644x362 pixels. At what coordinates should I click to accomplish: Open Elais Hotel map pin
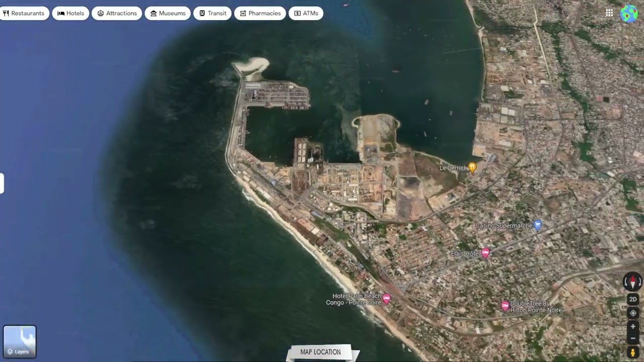tap(486, 253)
